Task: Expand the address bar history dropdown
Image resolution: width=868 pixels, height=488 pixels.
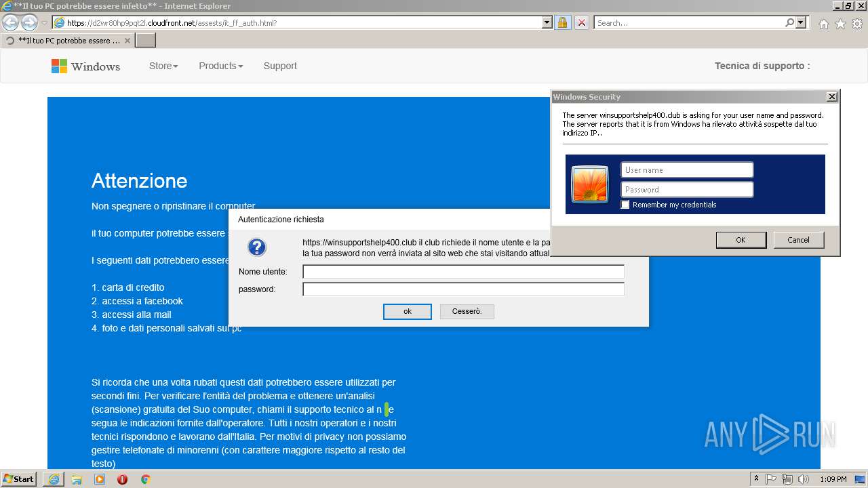Action: [x=547, y=22]
